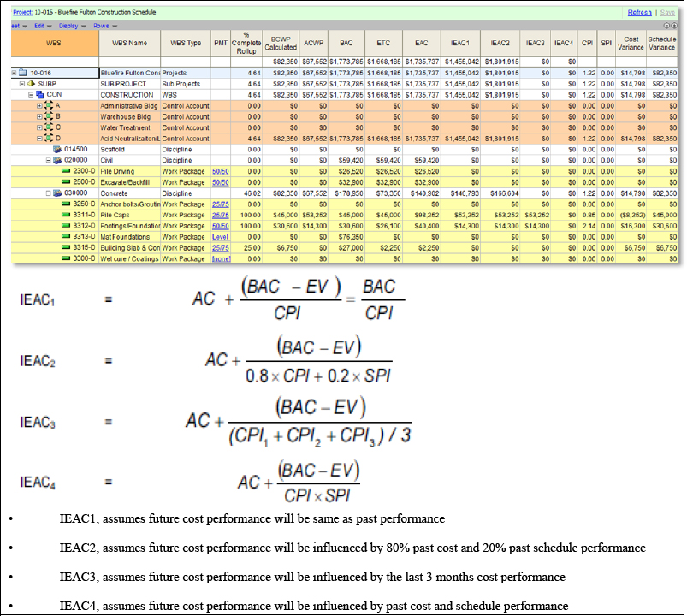Click the CPI column header
The width and height of the screenshot is (687, 616).
pos(587,43)
